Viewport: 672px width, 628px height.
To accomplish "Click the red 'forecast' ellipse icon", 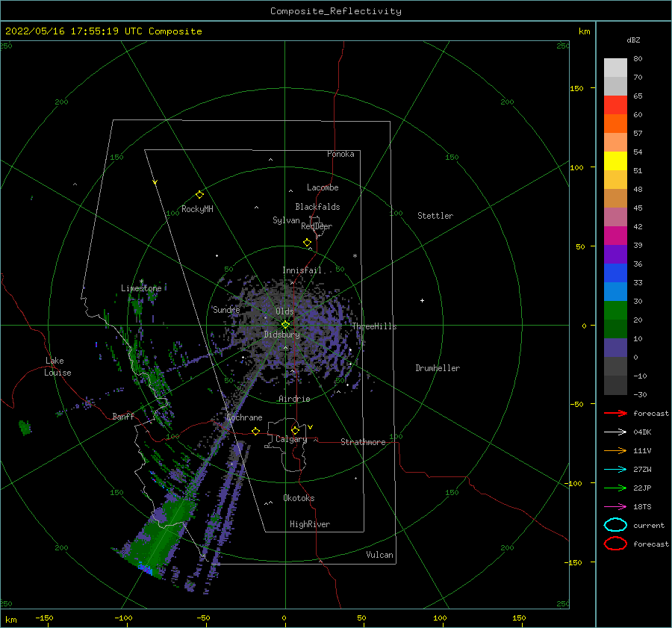I will click(x=615, y=544).
